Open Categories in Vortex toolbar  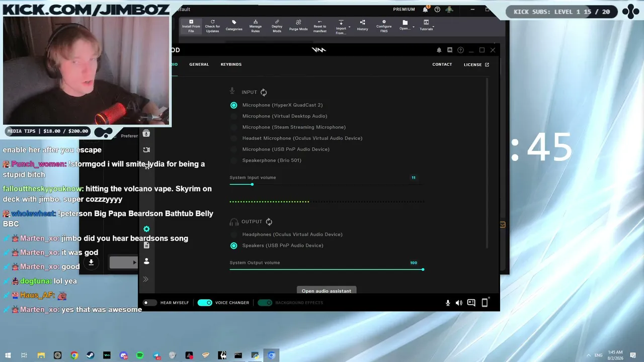[234, 26]
